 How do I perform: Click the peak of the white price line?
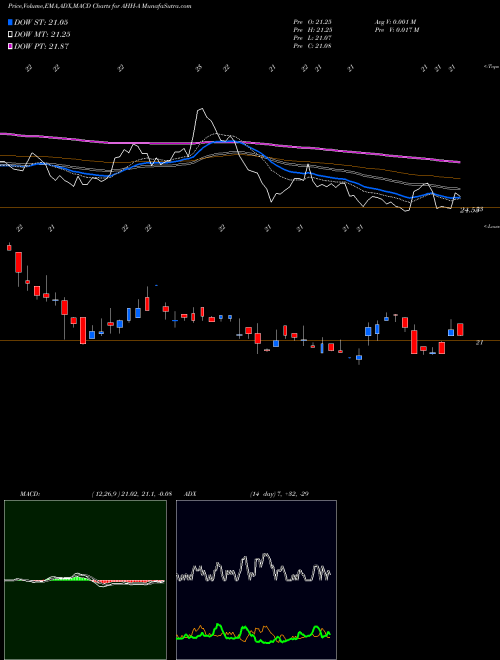(200, 109)
